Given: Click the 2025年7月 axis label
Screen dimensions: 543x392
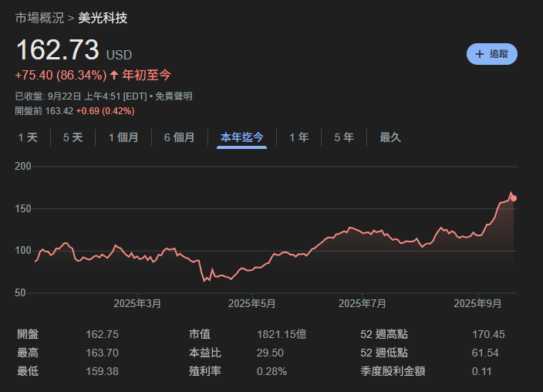Looking at the screenshot, I should tap(363, 304).
